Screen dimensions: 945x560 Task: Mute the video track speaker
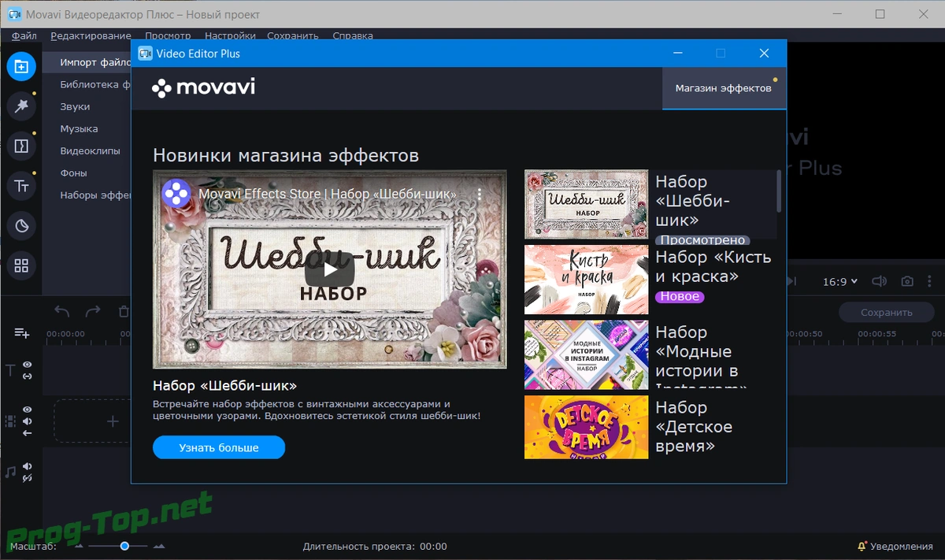pyautogui.click(x=28, y=421)
